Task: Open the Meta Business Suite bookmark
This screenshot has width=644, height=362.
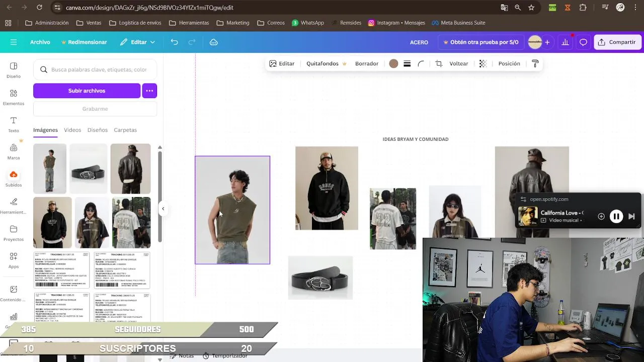Action: (x=458, y=23)
